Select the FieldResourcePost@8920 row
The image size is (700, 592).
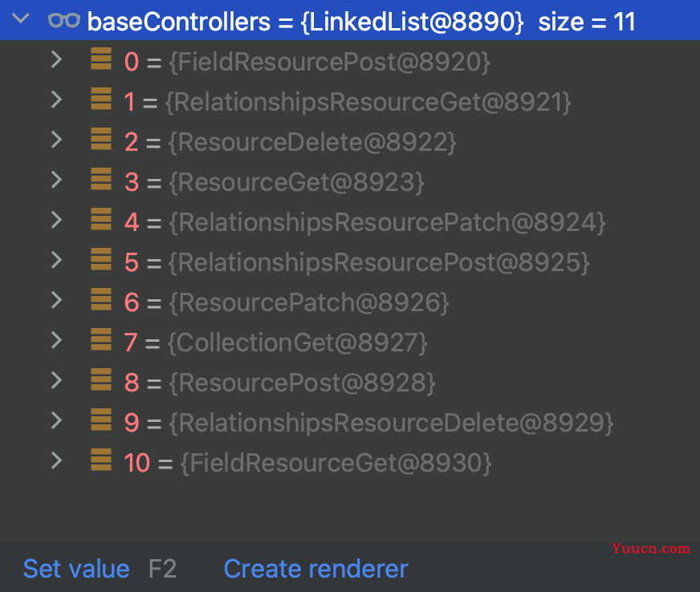[x=329, y=61]
